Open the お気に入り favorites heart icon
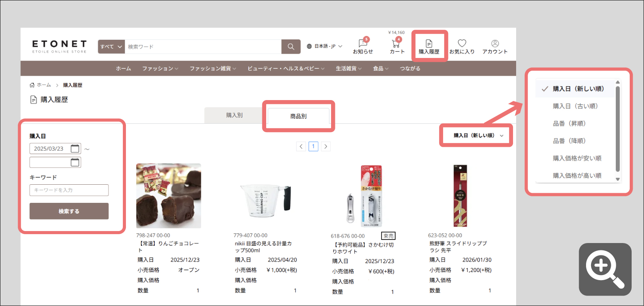The height and width of the screenshot is (306, 644). (x=462, y=47)
